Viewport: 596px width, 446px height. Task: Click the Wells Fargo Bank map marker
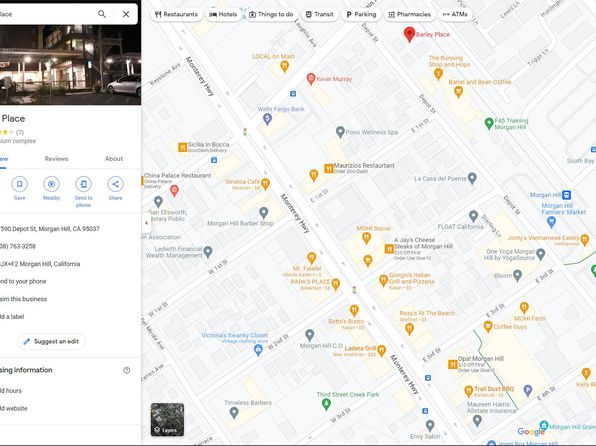point(268,119)
